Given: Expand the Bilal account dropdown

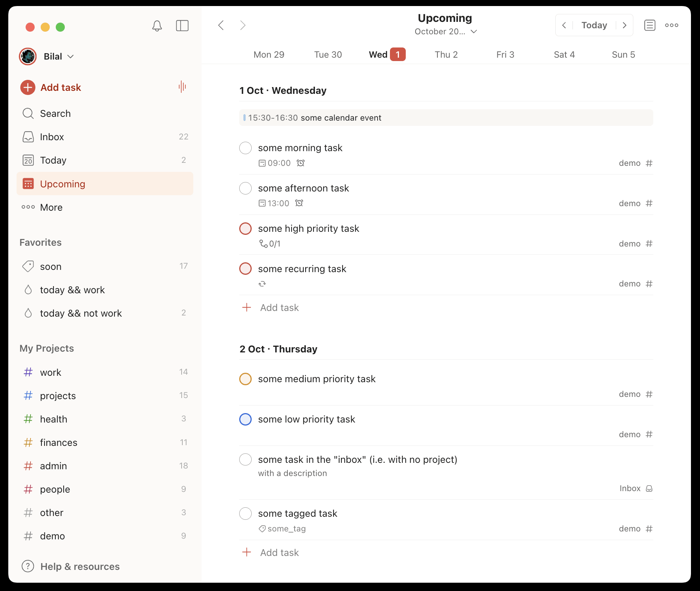Looking at the screenshot, I should 58,57.
